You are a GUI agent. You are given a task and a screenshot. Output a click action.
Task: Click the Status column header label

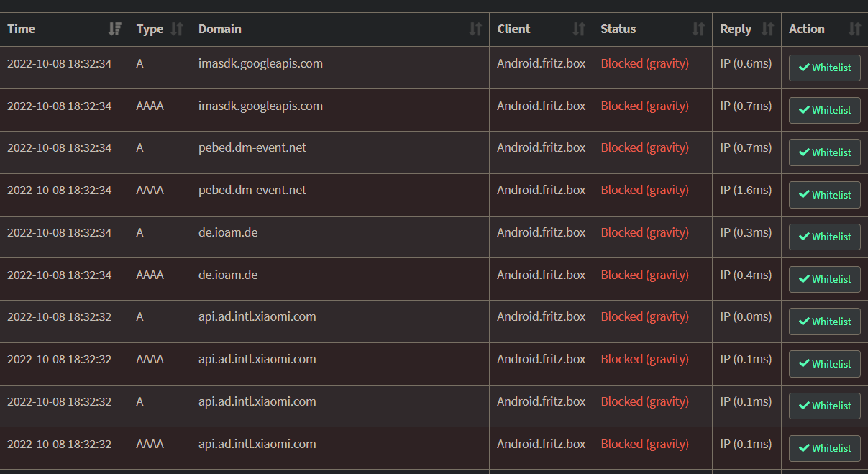(618, 29)
